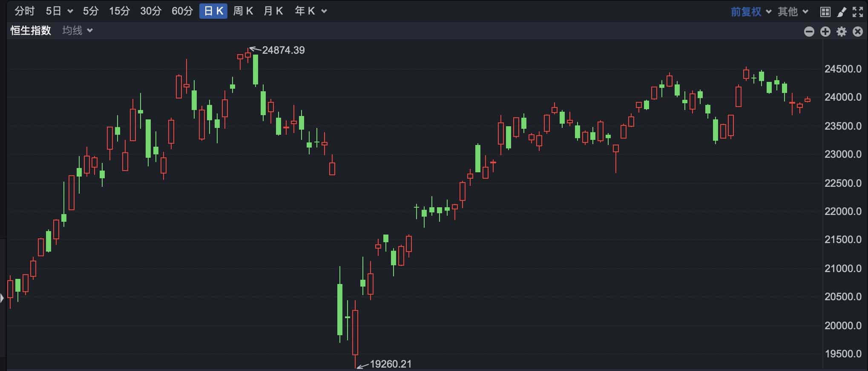Image resolution: width=868 pixels, height=371 pixels.
Task: Open the 年K dropdown arrow
Action: (x=324, y=11)
